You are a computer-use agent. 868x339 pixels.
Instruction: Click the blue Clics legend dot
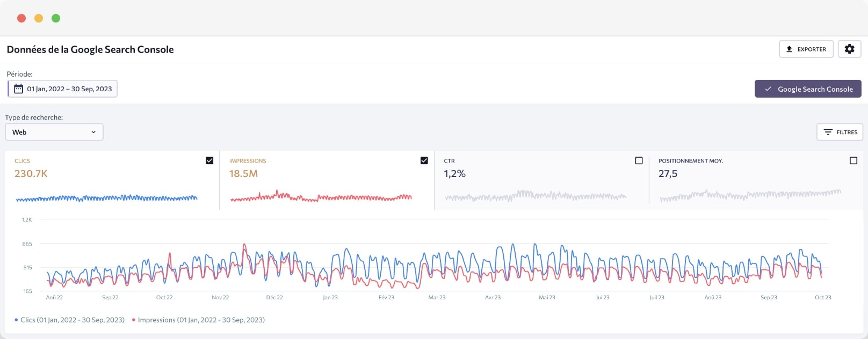(x=16, y=320)
